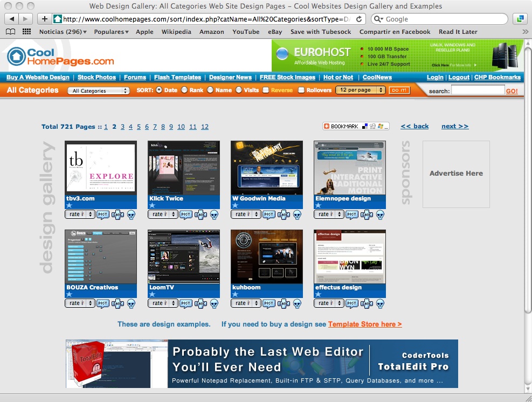
Task: Open the Forums nav link
Action: point(135,78)
